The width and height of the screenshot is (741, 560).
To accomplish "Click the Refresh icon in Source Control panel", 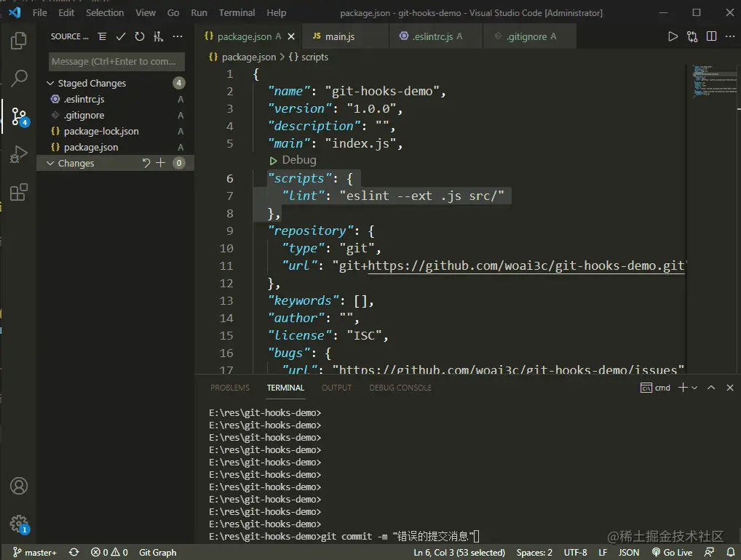I will point(138,36).
